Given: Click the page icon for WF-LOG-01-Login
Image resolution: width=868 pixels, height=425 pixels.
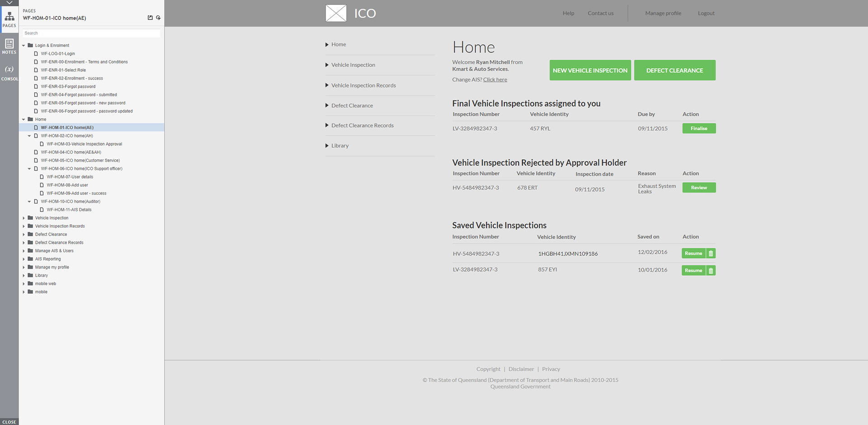Looking at the screenshot, I should (x=36, y=53).
